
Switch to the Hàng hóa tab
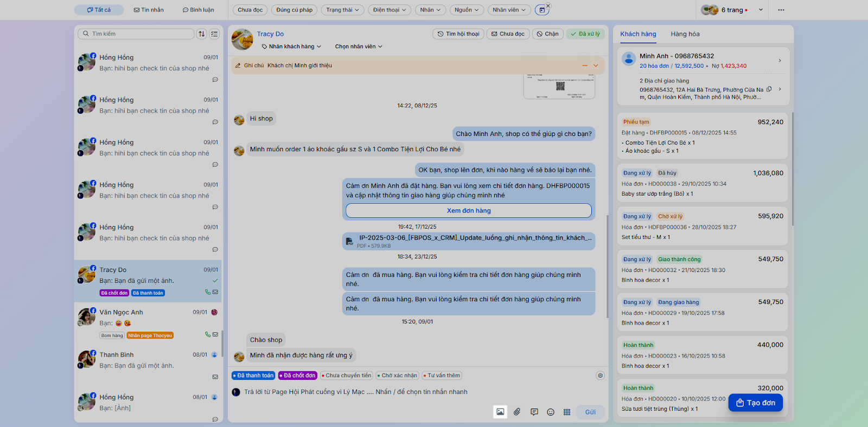(685, 34)
